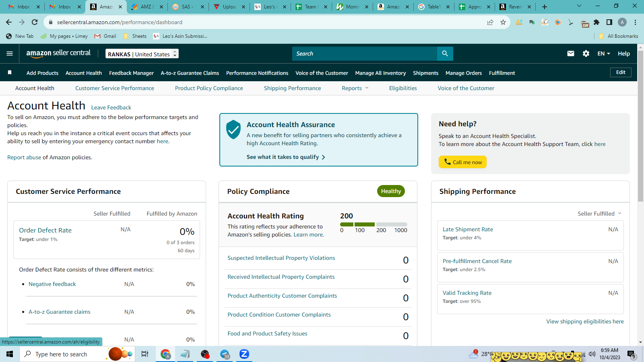Click into the Seller Central search field
The image size is (644, 362).
point(365,53)
